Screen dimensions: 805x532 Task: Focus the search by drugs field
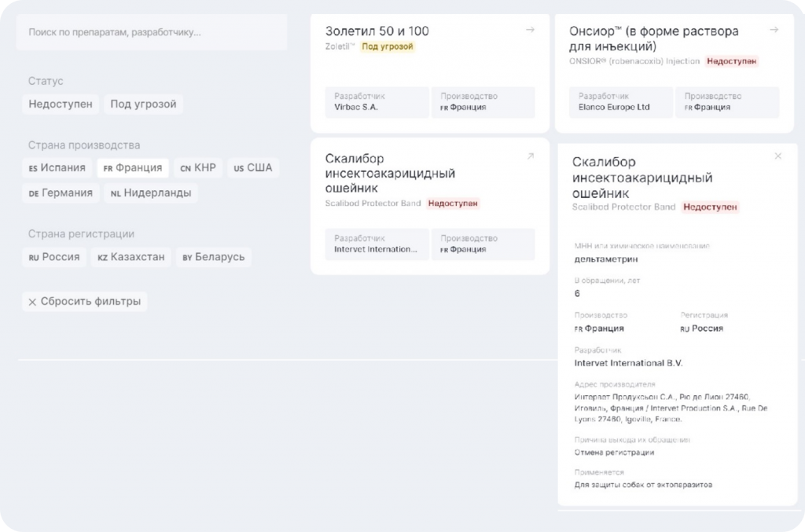point(152,32)
